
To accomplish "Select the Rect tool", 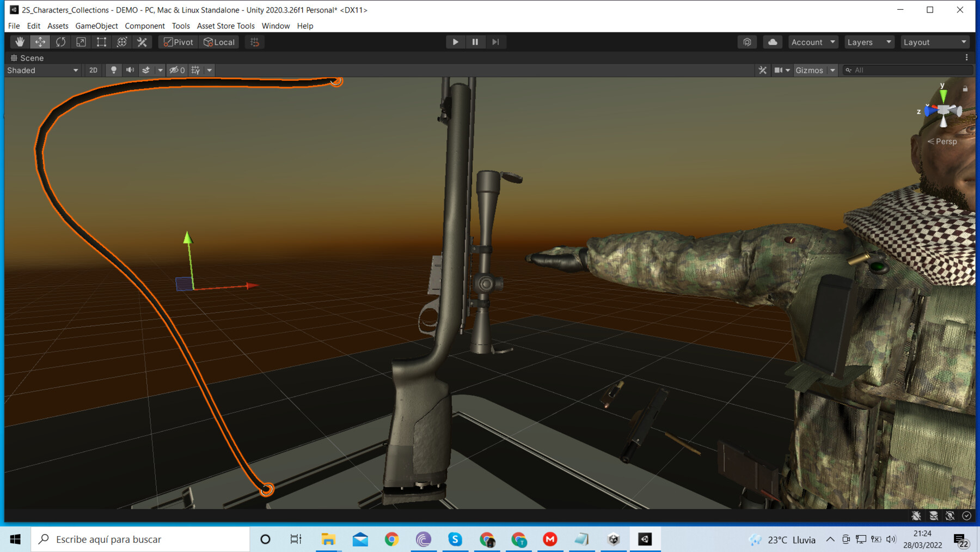I will pos(101,42).
